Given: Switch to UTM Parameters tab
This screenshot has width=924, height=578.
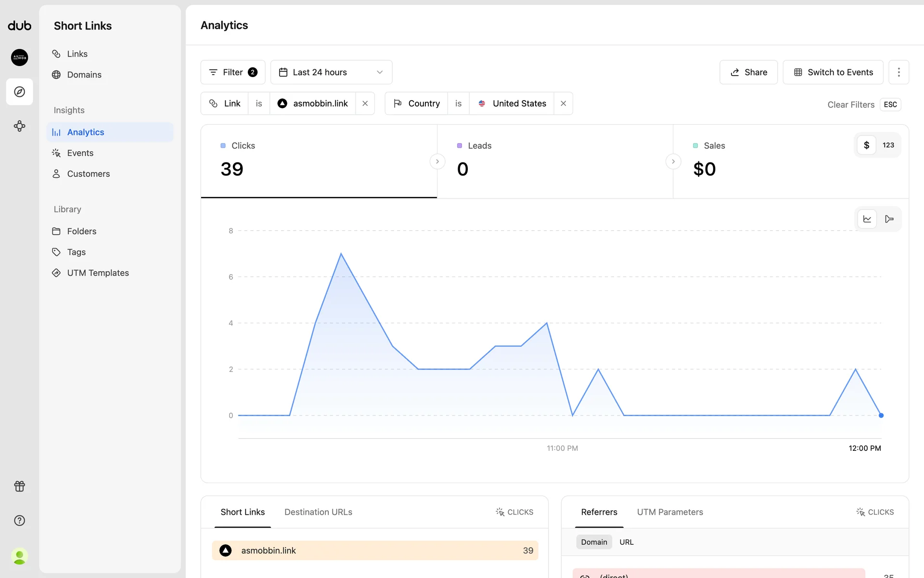Looking at the screenshot, I should (x=669, y=512).
